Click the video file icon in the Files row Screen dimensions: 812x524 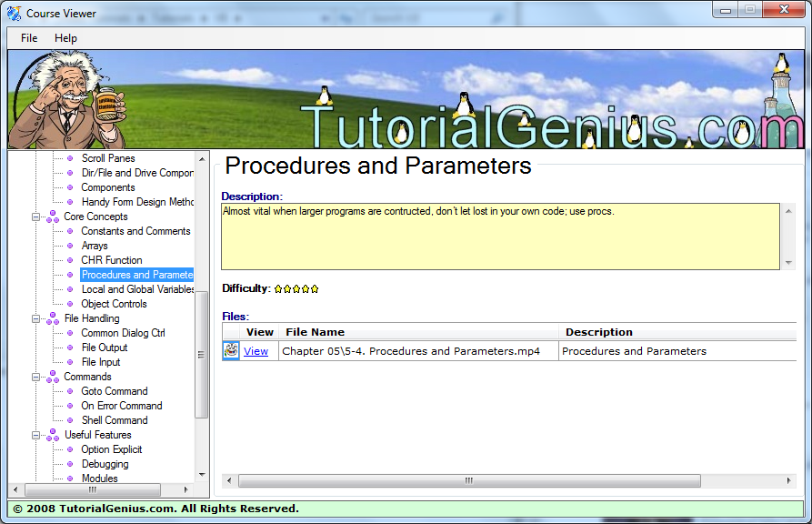pyautogui.click(x=231, y=350)
